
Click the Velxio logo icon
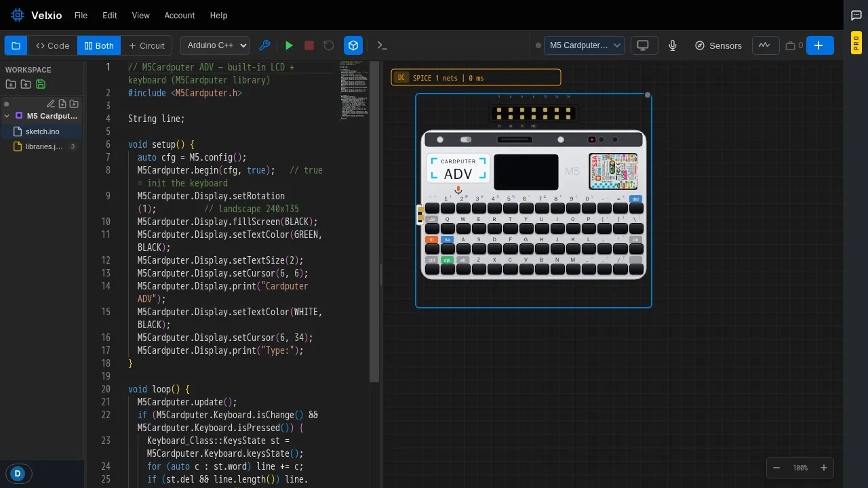[17, 15]
